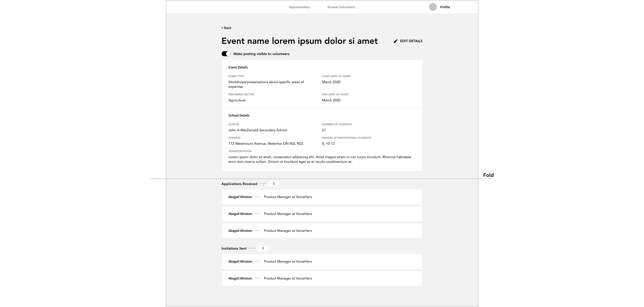Open first Abagail Winston application row

(322, 197)
